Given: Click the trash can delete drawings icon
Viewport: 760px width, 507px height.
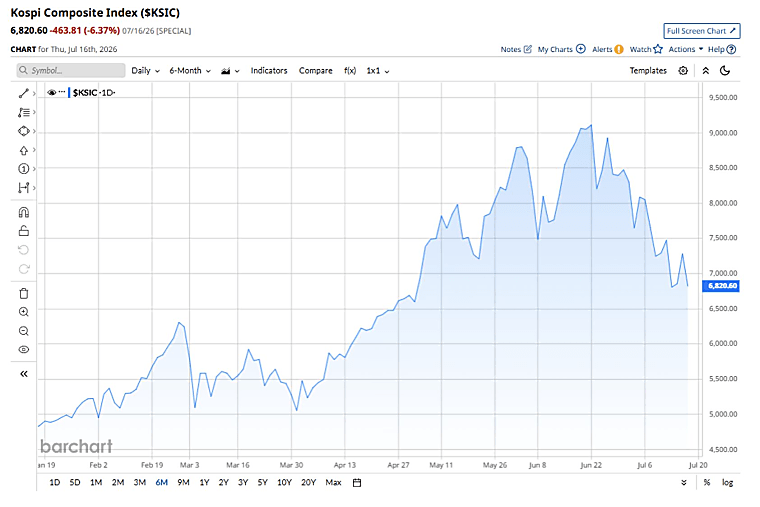Looking at the screenshot, I should pos(23,293).
